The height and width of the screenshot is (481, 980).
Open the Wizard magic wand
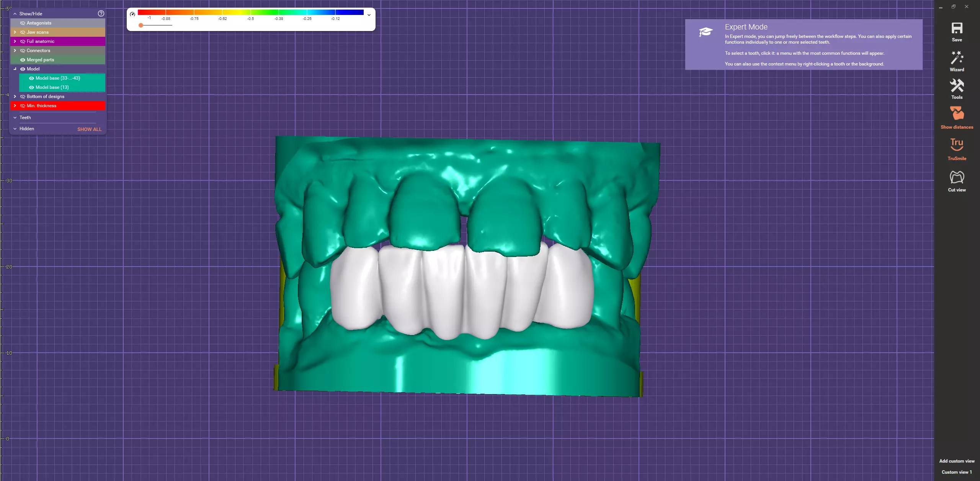click(x=957, y=58)
